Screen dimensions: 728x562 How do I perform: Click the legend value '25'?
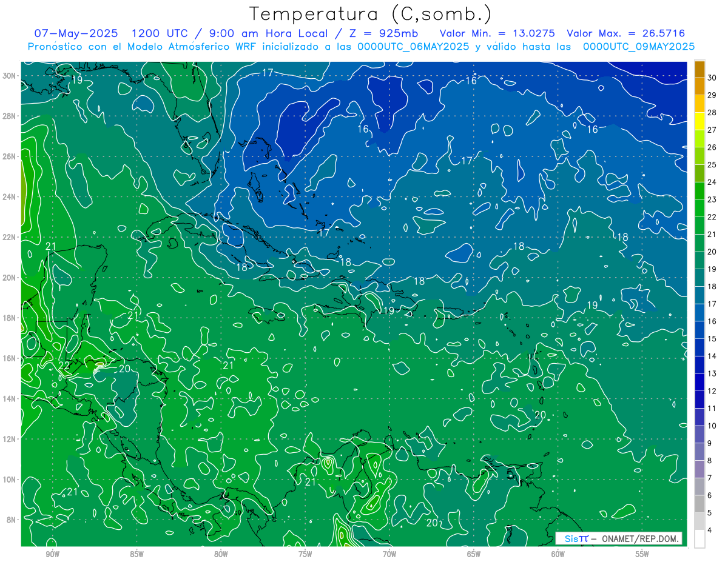[x=712, y=164]
